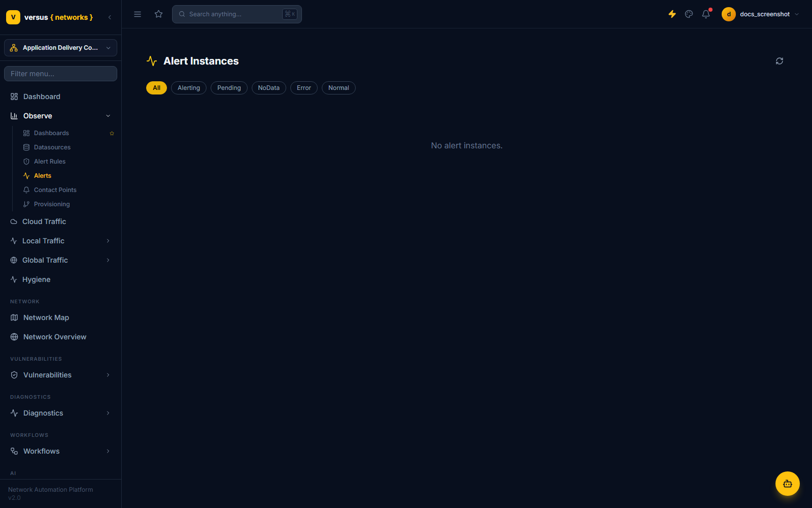Image resolution: width=812 pixels, height=508 pixels.
Task: Focus the Search anything field
Action: click(x=237, y=14)
